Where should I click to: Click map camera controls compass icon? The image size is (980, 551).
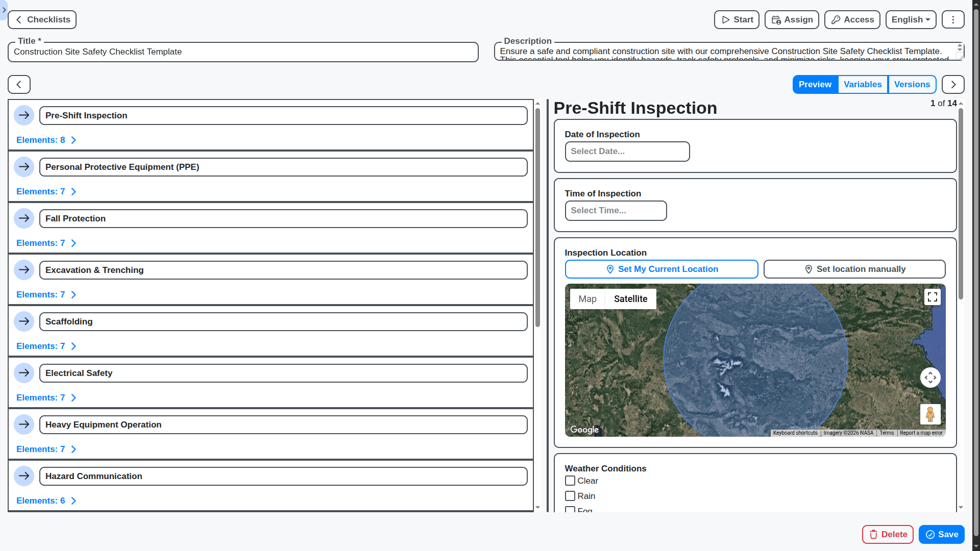(x=930, y=378)
